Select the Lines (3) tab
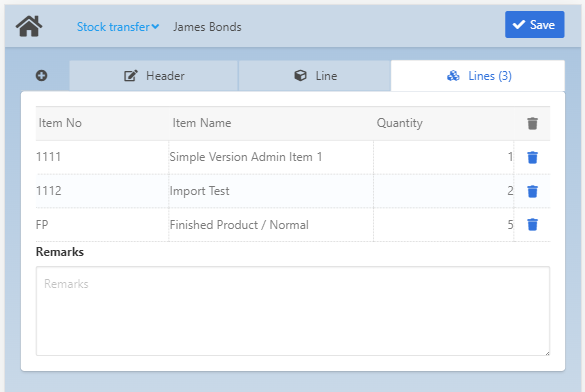Viewport: 585px width, 392px height. point(478,76)
